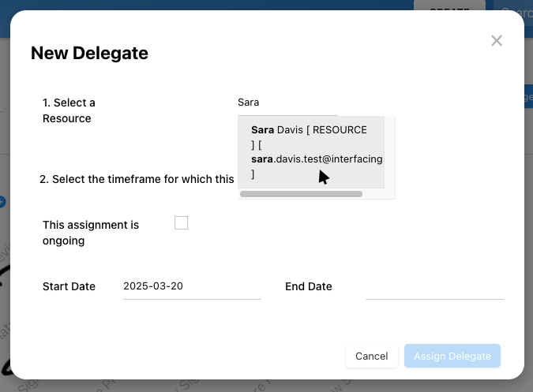Click the Assign Delegate button
The width and height of the screenshot is (533, 392).
pyautogui.click(x=452, y=356)
